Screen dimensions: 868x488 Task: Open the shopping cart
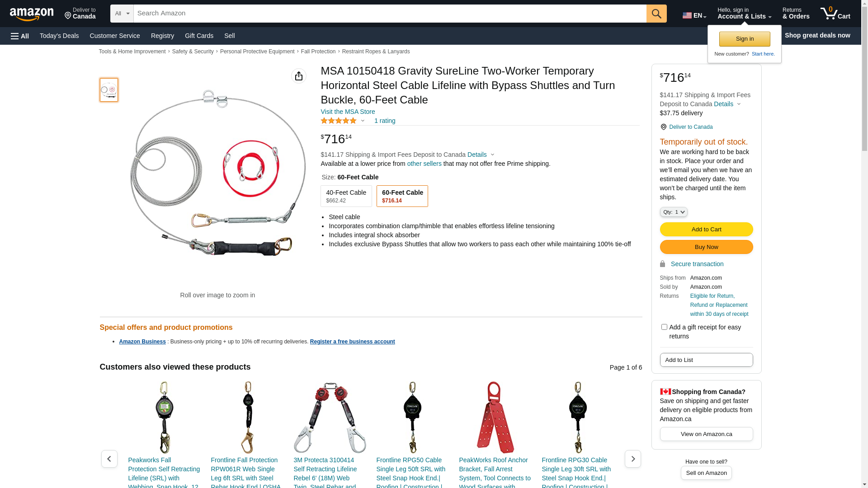pyautogui.click(x=835, y=14)
